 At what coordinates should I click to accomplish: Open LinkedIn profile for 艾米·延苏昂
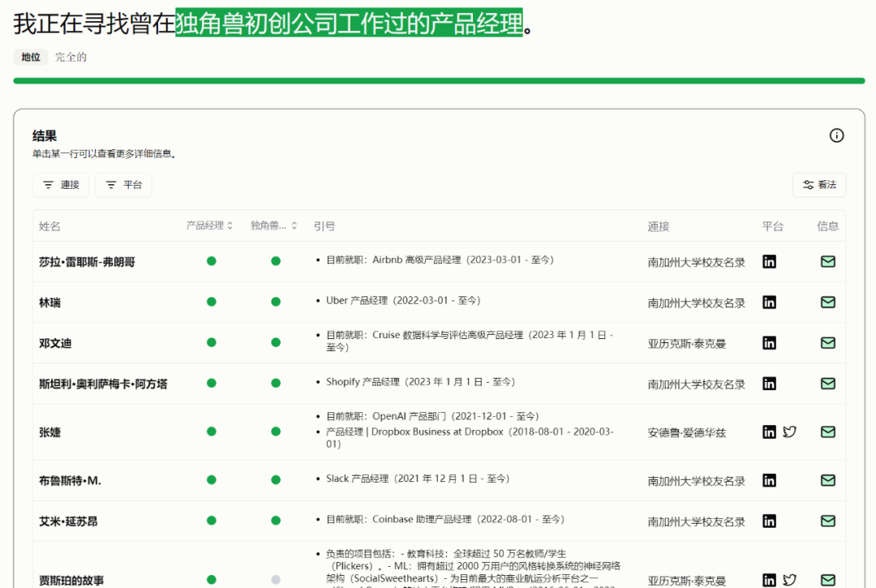click(769, 521)
